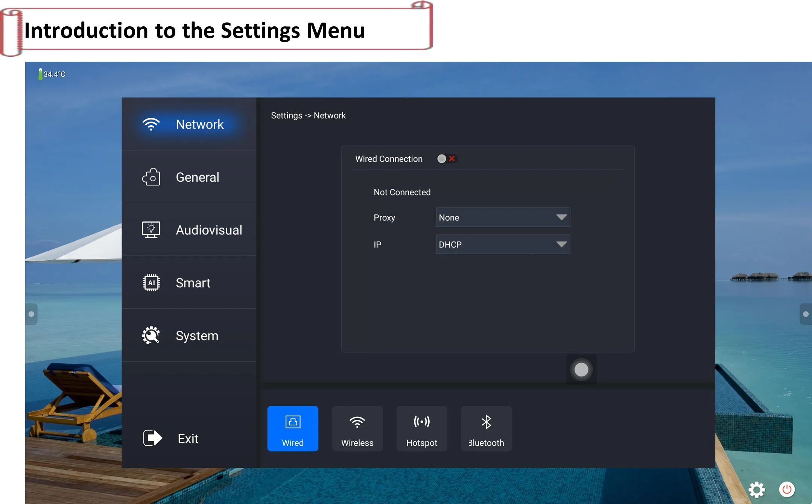Click the round floating assist button
The image size is (812, 504).
(581, 369)
